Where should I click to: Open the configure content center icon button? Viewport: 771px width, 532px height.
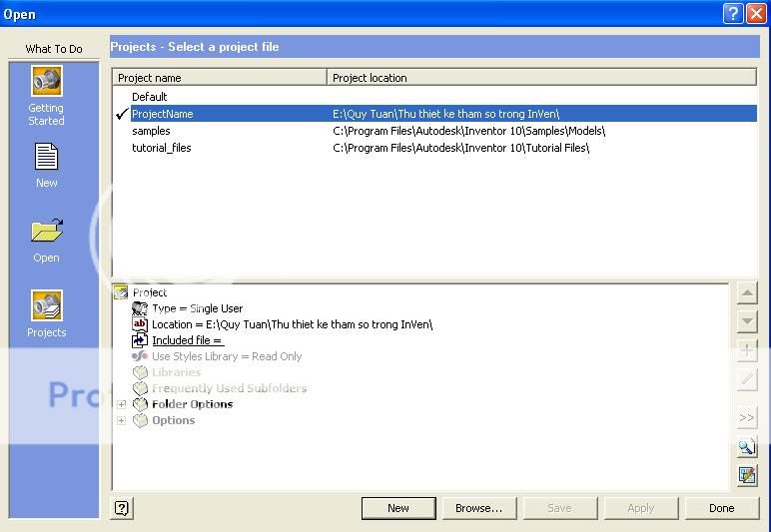tap(747, 475)
